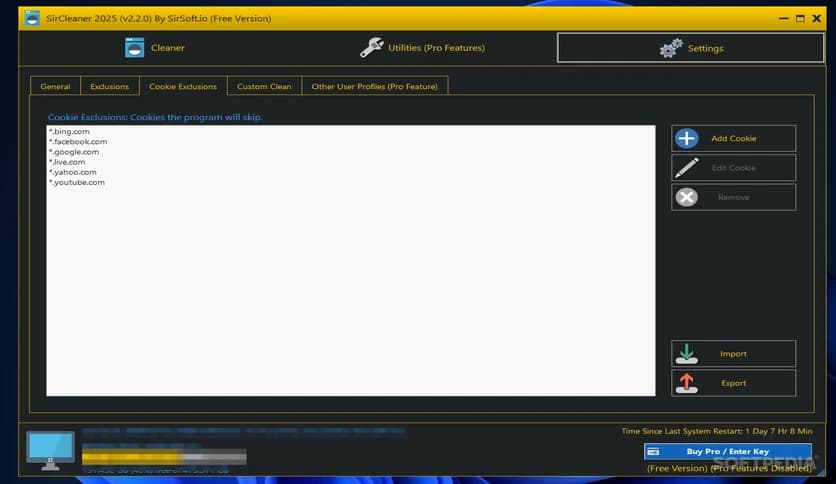836x484 pixels.
Task: Click the Edit Cookie button label
Action: coord(734,168)
